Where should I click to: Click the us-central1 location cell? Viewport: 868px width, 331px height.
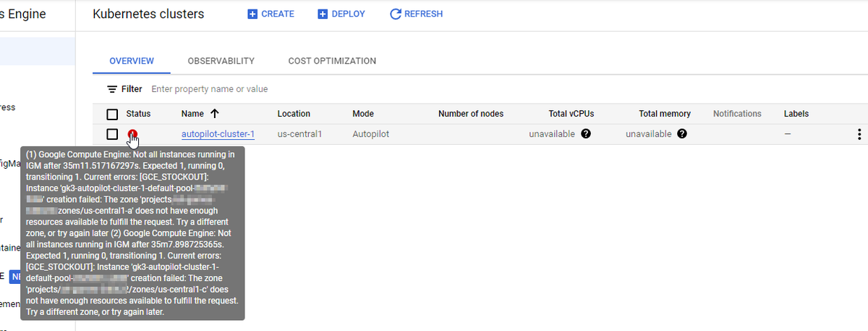pos(299,134)
